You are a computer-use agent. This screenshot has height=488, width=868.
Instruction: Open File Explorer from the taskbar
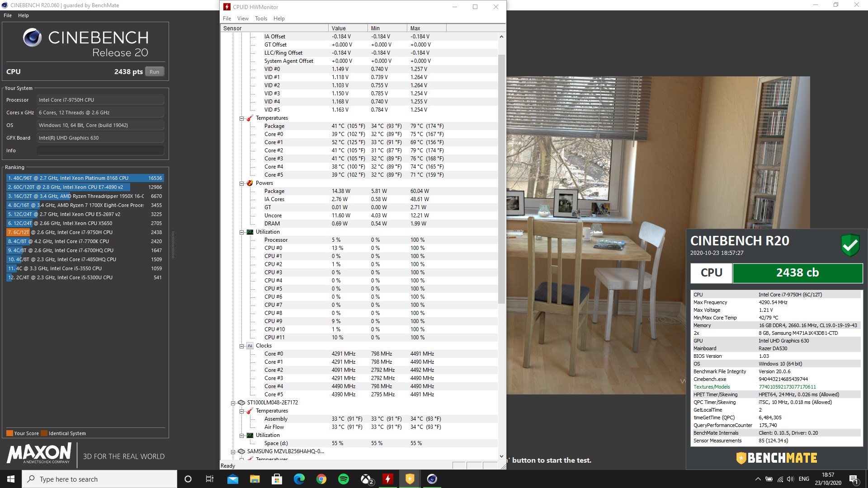(255, 479)
